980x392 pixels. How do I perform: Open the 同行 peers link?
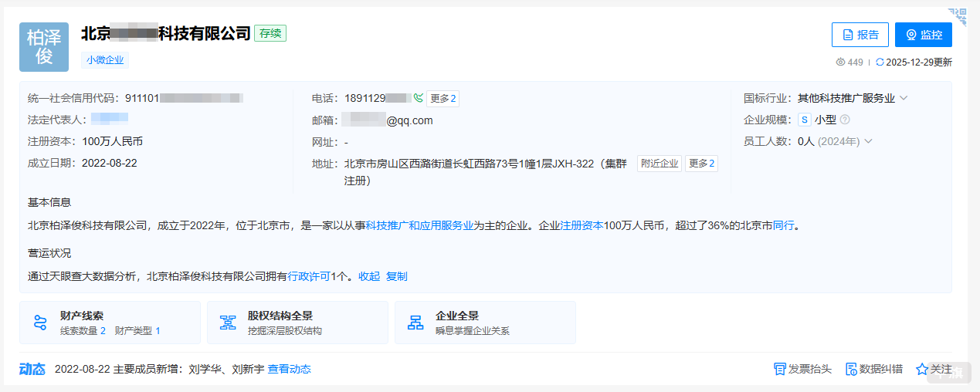point(784,226)
